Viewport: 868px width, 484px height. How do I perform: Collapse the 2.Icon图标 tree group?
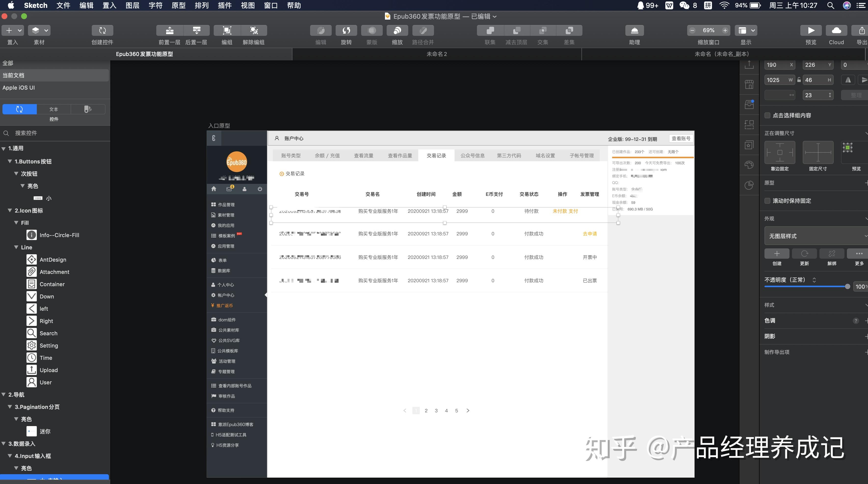tap(10, 211)
